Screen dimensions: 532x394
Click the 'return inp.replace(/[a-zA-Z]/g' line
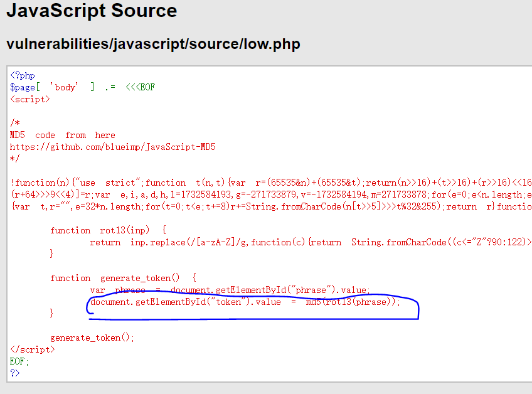point(311,242)
